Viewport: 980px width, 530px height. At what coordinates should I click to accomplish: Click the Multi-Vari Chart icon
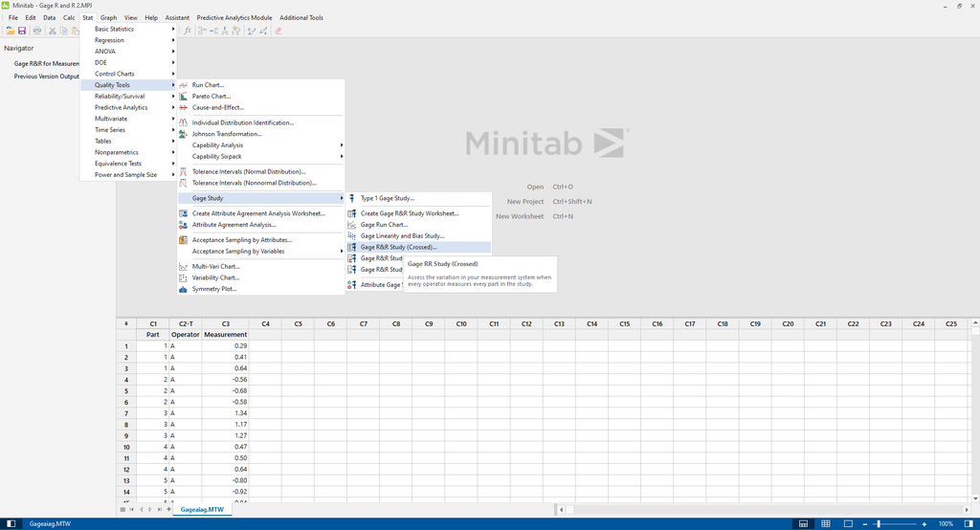click(183, 266)
